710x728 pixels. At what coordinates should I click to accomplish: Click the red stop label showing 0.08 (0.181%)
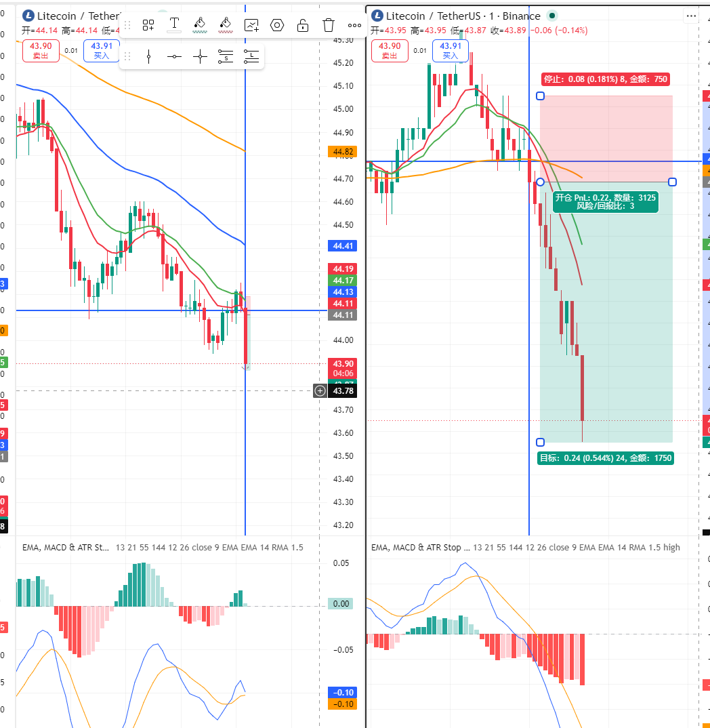pyautogui.click(x=606, y=79)
